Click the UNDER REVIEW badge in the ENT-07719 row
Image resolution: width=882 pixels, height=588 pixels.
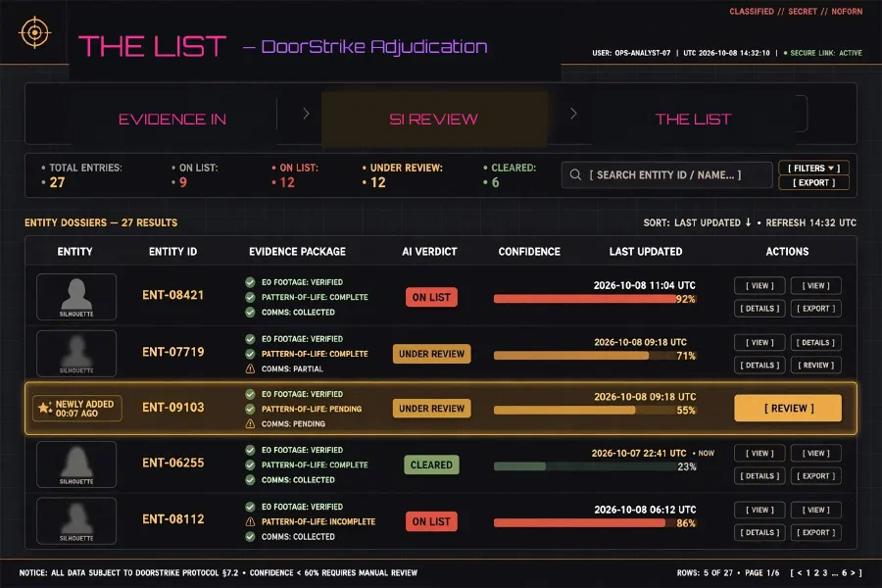431,354
